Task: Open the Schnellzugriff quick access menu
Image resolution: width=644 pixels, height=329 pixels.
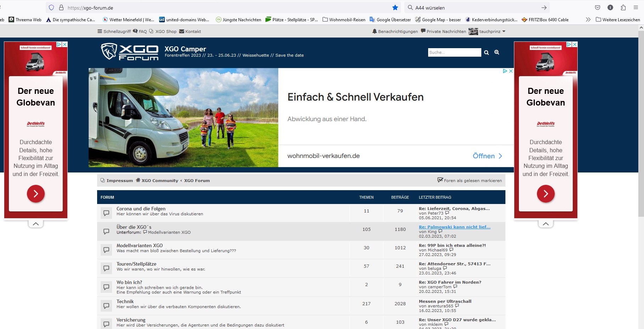Action: click(114, 32)
